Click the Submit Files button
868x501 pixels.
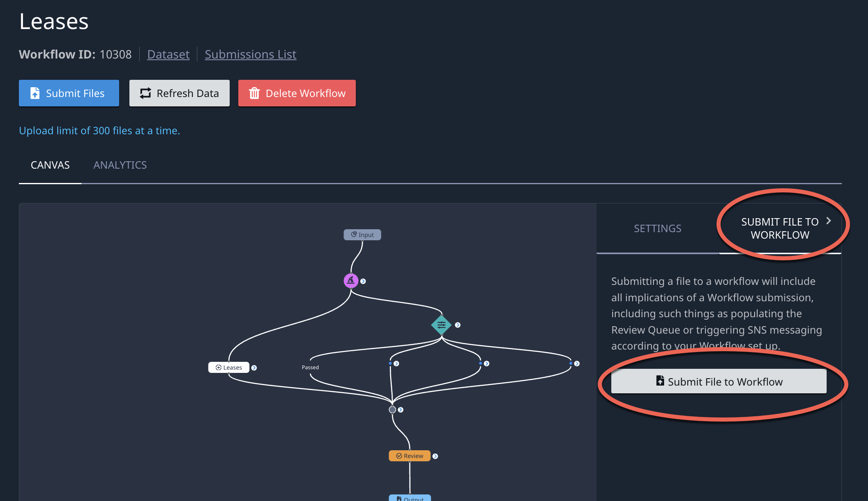pos(69,93)
